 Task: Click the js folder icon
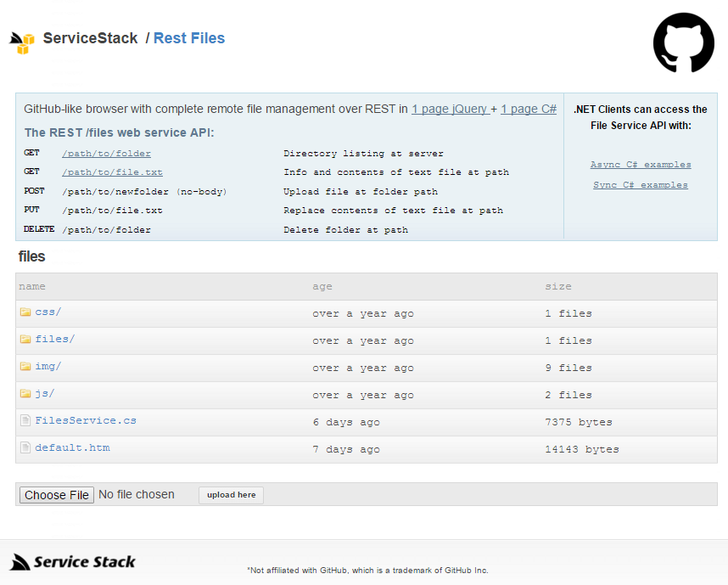tap(25, 394)
